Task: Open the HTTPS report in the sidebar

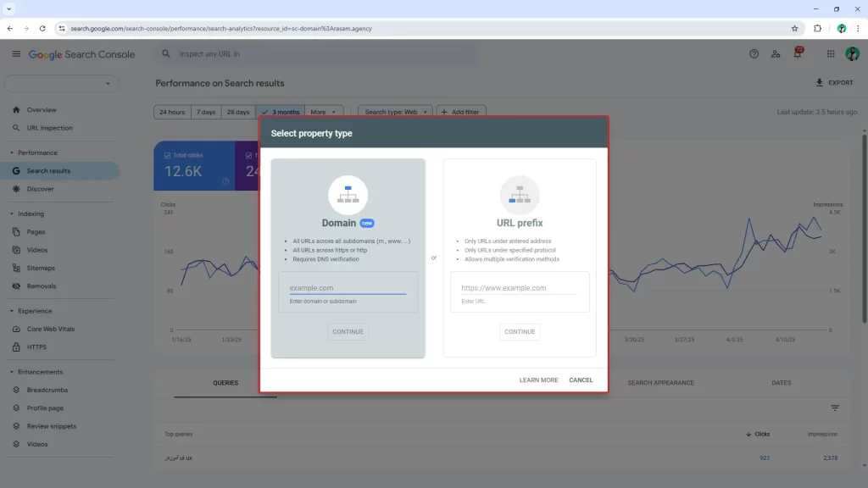Action: (36, 347)
